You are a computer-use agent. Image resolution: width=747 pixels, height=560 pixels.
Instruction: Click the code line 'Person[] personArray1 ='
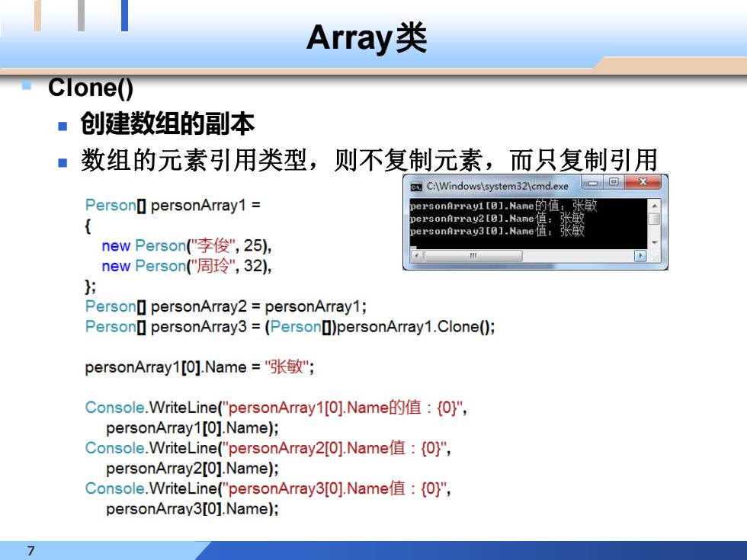pos(172,205)
